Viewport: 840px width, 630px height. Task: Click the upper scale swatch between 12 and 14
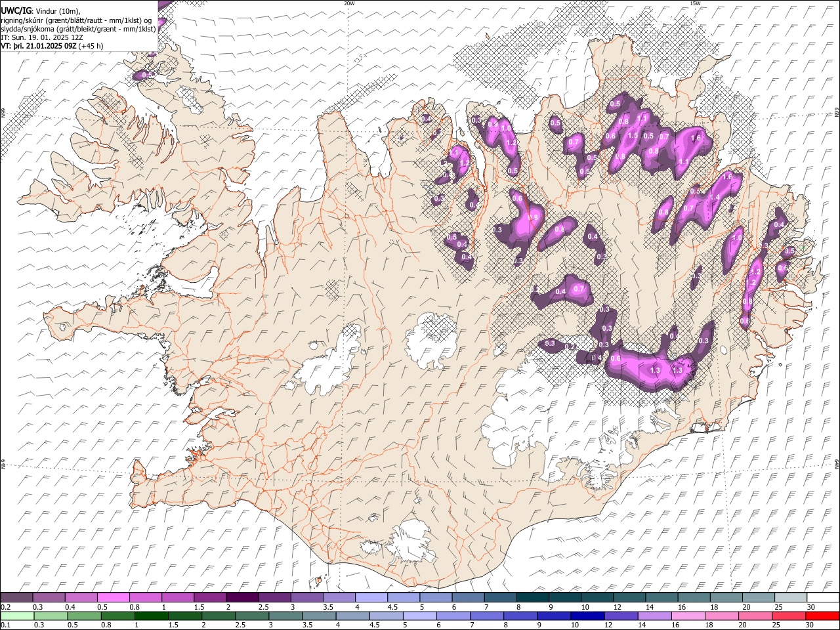(x=629, y=598)
